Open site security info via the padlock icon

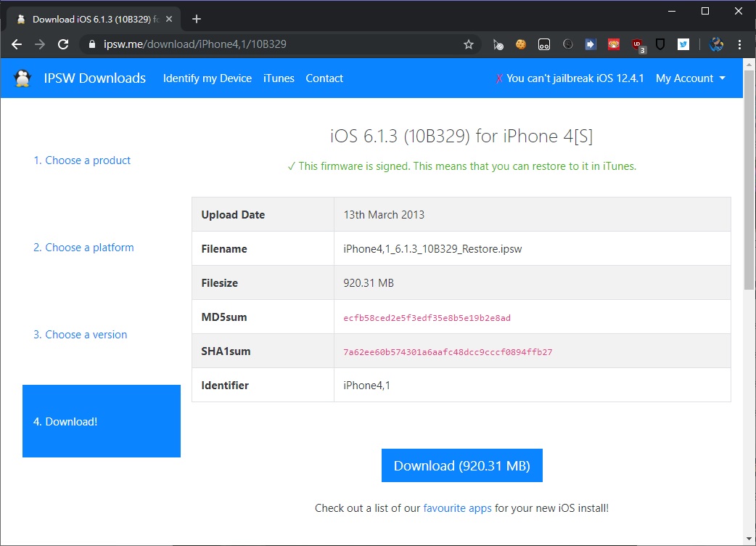pos(92,44)
